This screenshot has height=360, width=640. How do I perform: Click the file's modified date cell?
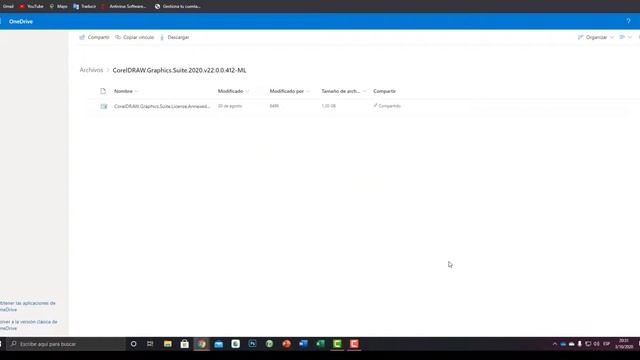coord(229,106)
